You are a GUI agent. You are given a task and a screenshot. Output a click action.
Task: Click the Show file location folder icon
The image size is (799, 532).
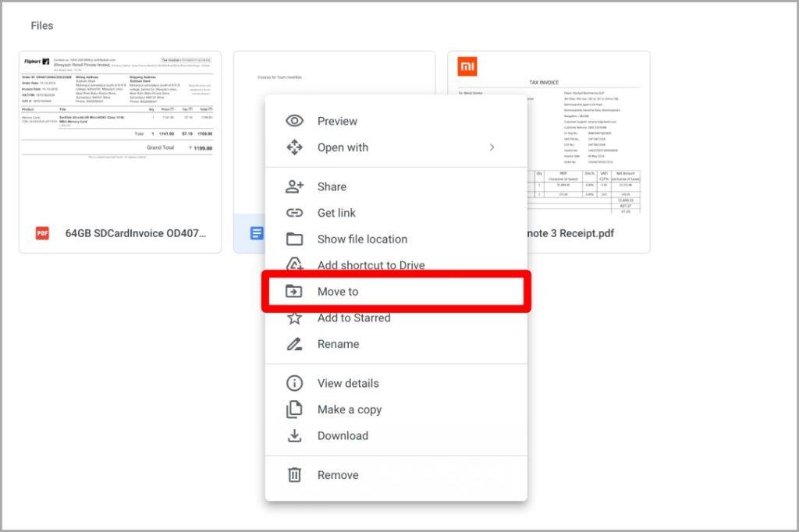294,239
